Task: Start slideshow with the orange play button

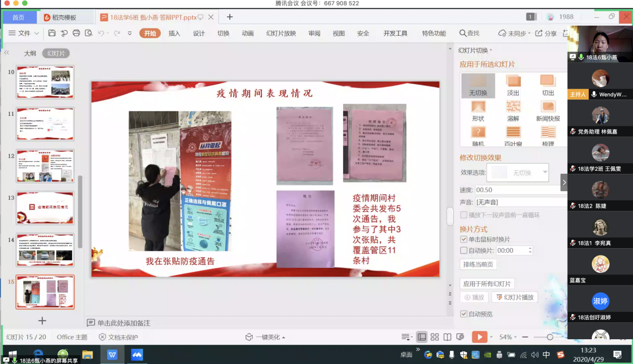Action: (479, 337)
